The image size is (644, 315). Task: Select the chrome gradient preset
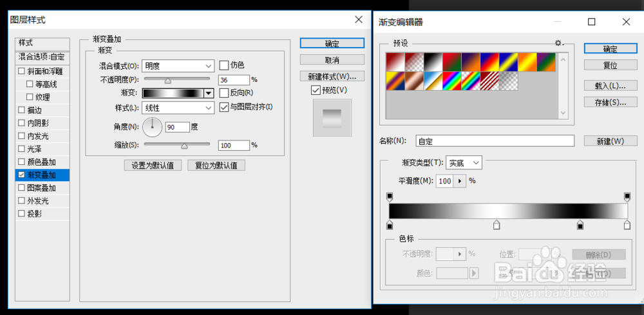tap(433, 81)
